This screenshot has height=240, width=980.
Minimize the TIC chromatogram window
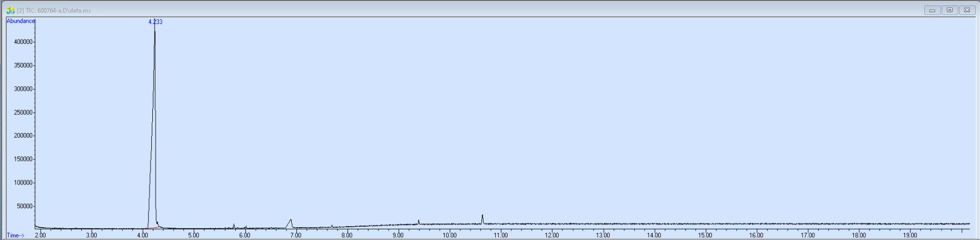[932, 10]
